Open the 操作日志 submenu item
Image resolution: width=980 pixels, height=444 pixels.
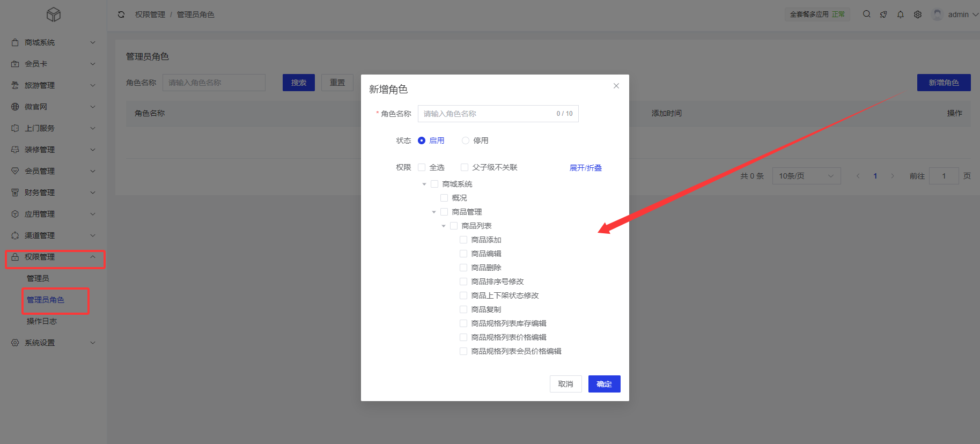click(42, 321)
